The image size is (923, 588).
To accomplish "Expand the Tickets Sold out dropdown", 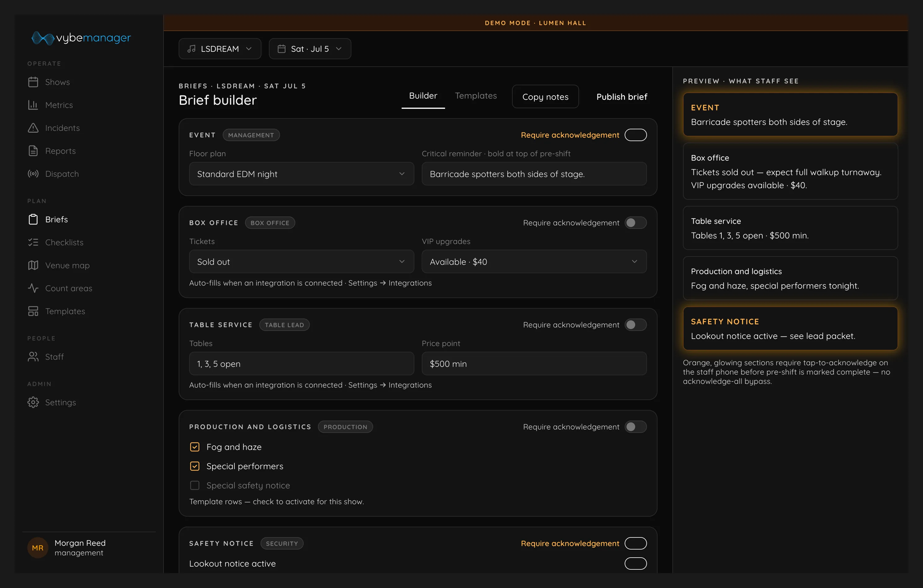I will (x=302, y=262).
